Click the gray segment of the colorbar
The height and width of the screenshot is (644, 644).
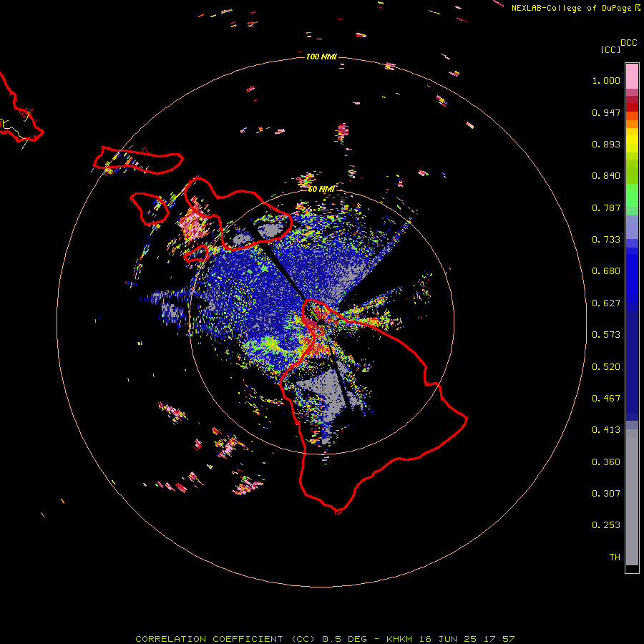(x=632, y=497)
